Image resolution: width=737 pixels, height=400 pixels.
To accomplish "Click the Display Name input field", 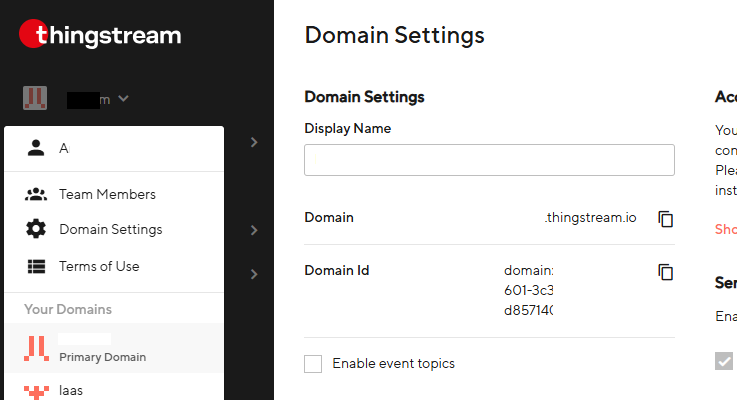I will (x=489, y=160).
